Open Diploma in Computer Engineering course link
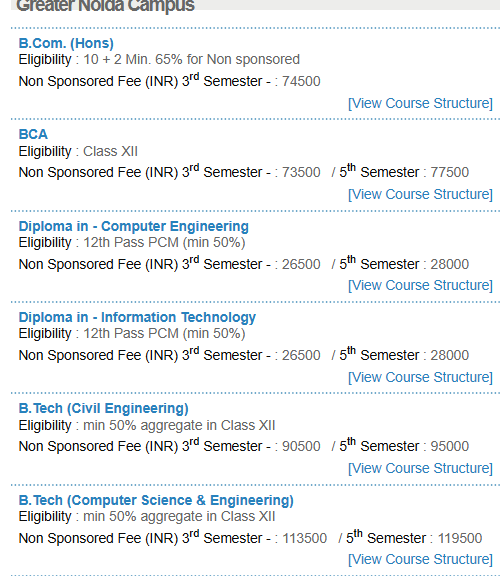Screen dimensions: 500x576 tap(134, 226)
